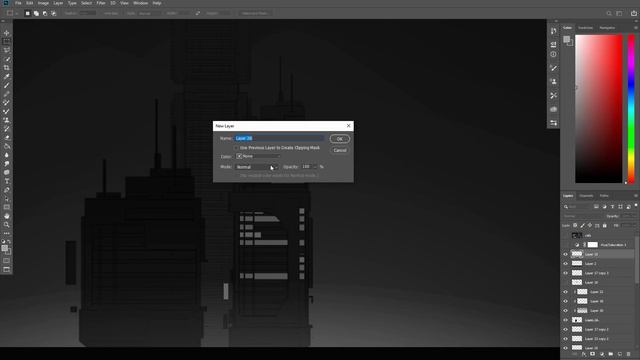
Task: Select the Rectangular Marquee tool
Action: click(7, 42)
